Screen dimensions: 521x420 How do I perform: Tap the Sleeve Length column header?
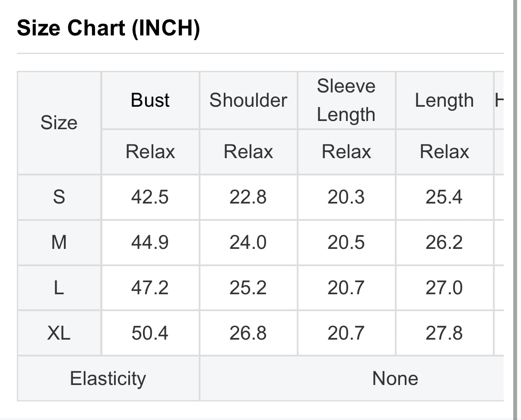click(346, 100)
